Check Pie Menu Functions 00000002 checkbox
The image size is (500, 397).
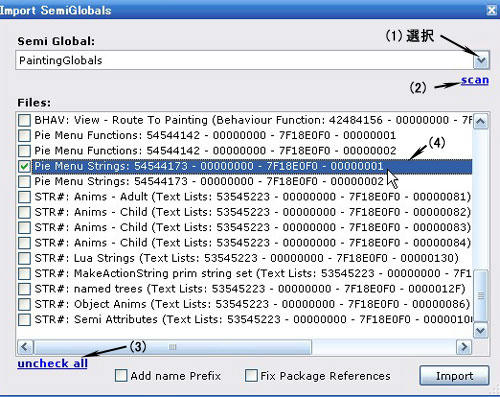click(24, 151)
